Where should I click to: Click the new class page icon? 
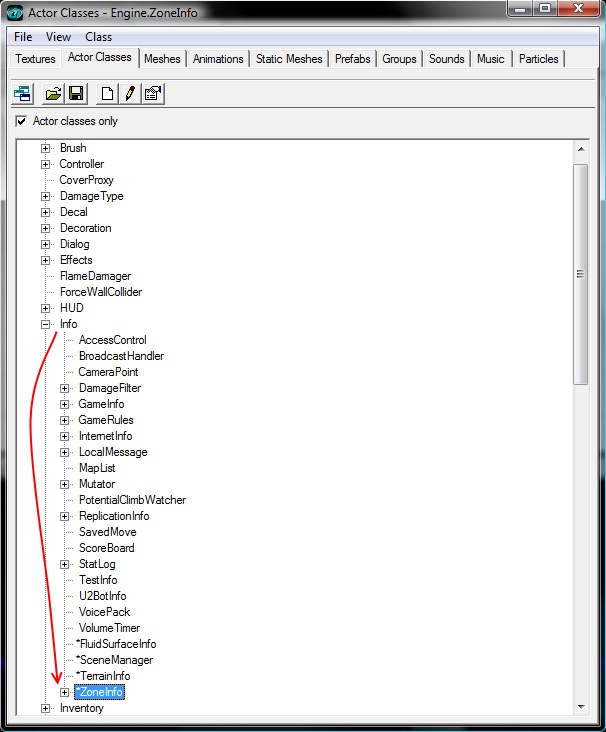click(106, 94)
